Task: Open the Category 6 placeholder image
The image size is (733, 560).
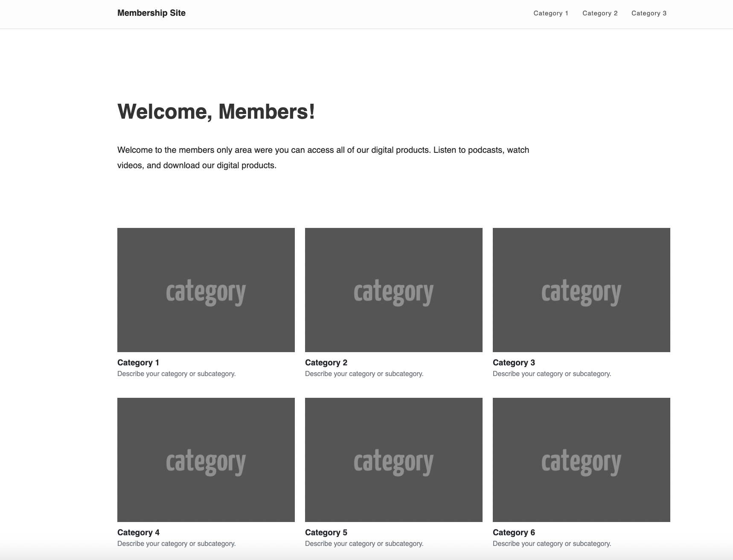Action: [581, 460]
